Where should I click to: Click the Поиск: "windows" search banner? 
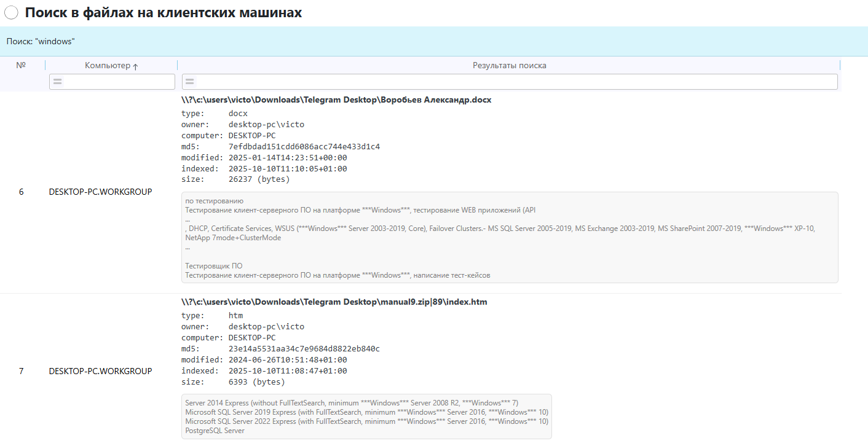(41, 41)
